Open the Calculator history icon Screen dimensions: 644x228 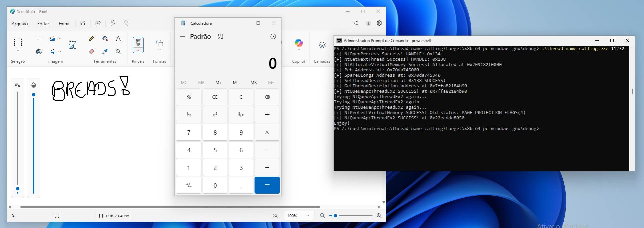[273, 36]
